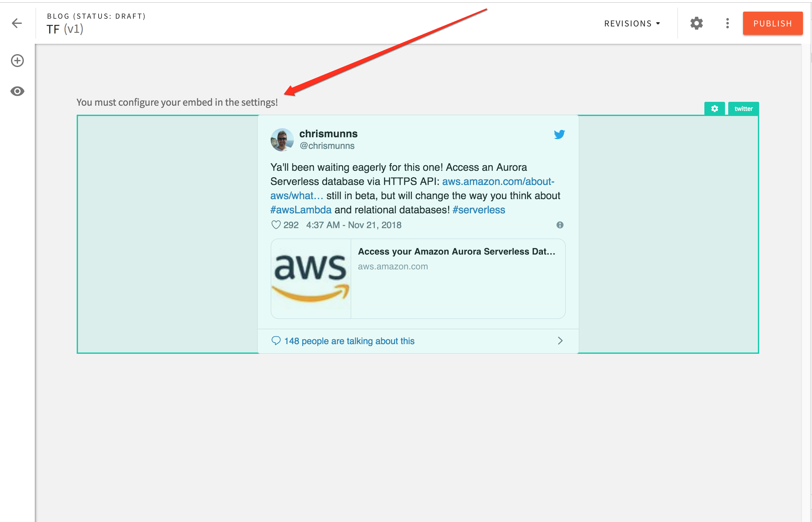Image resolution: width=812 pixels, height=522 pixels.
Task: Click the Twitter bird logo
Action: click(x=559, y=134)
